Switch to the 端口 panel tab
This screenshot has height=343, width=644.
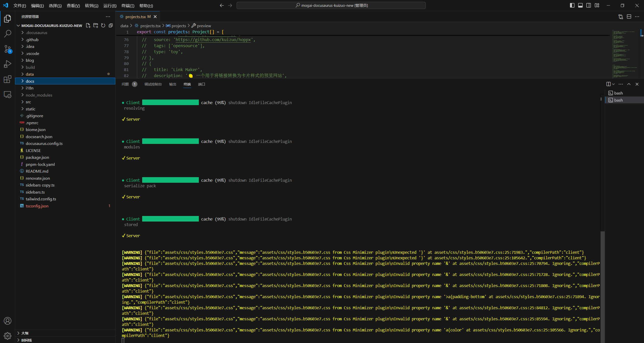(202, 84)
